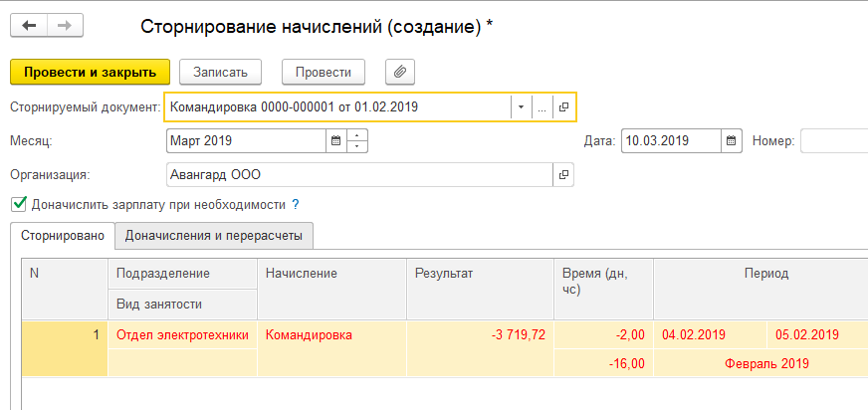Click the Записать button

click(x=220, y=72)
